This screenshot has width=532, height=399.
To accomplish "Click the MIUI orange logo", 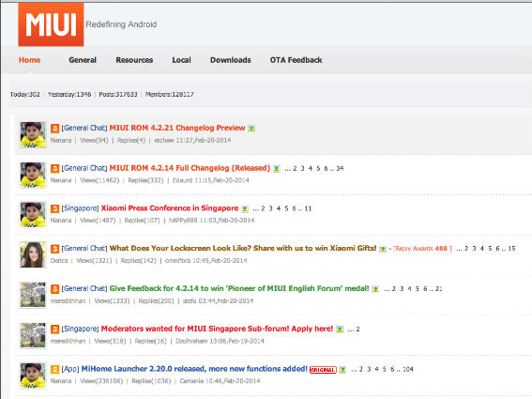I will (51, 24).
